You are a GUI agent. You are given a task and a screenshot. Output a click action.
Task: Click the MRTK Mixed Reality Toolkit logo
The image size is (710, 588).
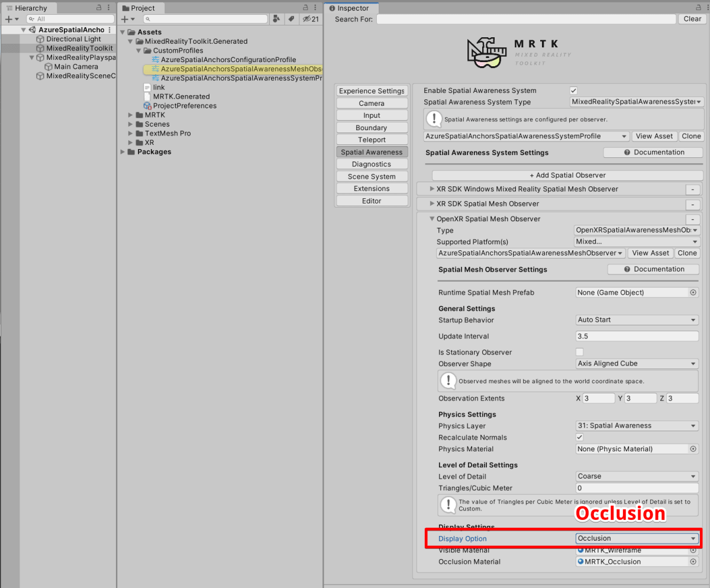pyautogui.click(x=519, y=53)
